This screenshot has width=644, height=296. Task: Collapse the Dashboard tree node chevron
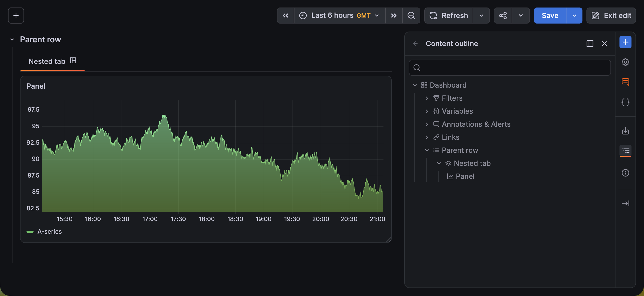click(x=415, y=85)
